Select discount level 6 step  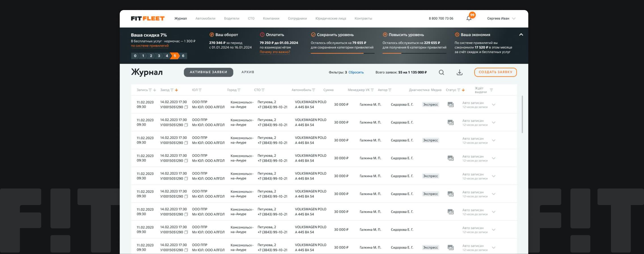183,56
